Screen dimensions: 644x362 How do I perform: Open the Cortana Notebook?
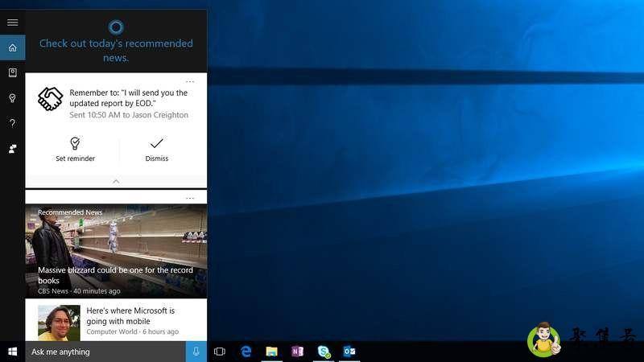12,72
